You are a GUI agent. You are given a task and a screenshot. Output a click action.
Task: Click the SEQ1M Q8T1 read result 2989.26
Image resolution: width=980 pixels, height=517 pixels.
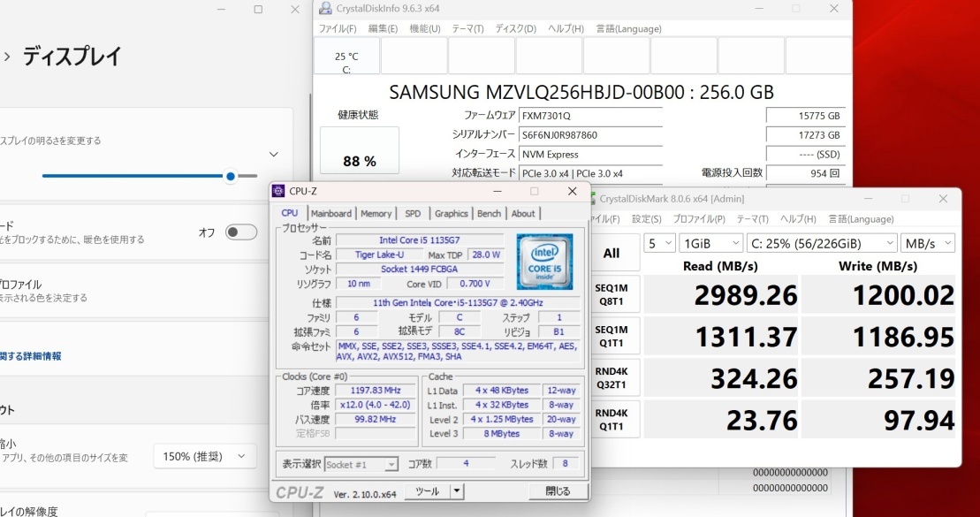720,295
